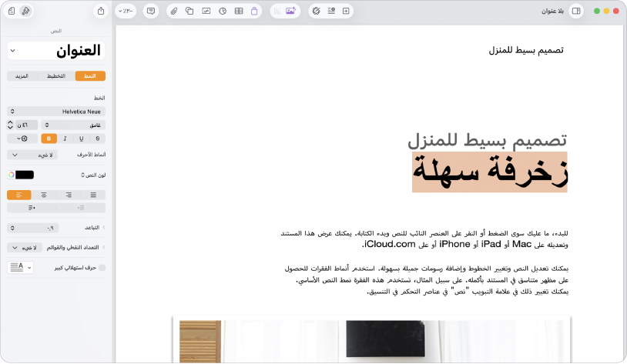This screenshot has height=364, width=627.
Task: Insert a chart using pie icon
Action: click(223, 12)
